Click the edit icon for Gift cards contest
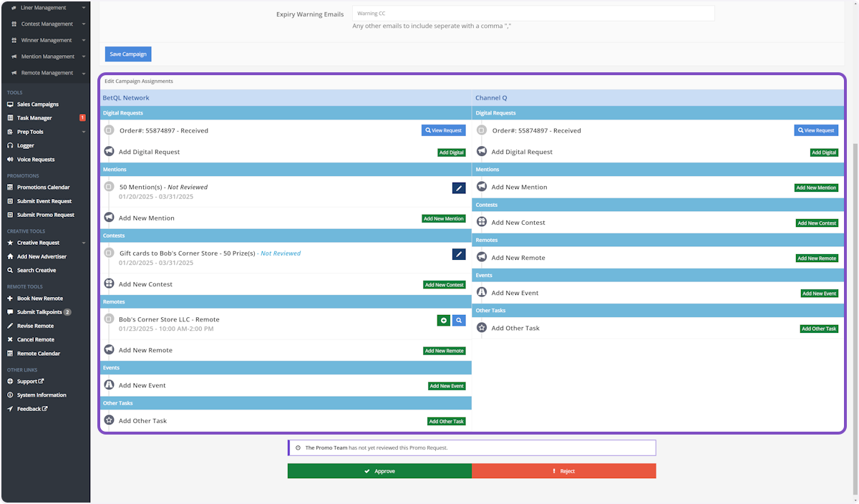The height and width of the screenshot is (504, 859). [x=459, y=254]
